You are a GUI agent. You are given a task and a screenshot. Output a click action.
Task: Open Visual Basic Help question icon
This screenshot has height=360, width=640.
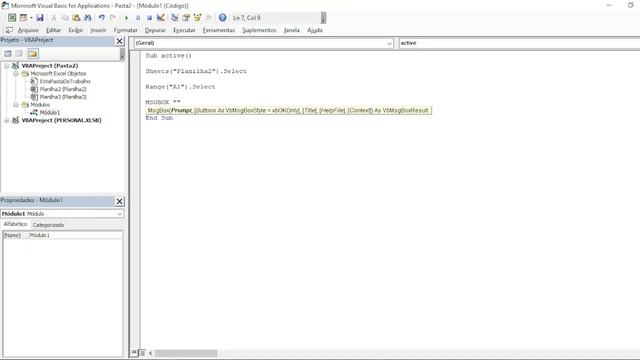coord(222,18)
